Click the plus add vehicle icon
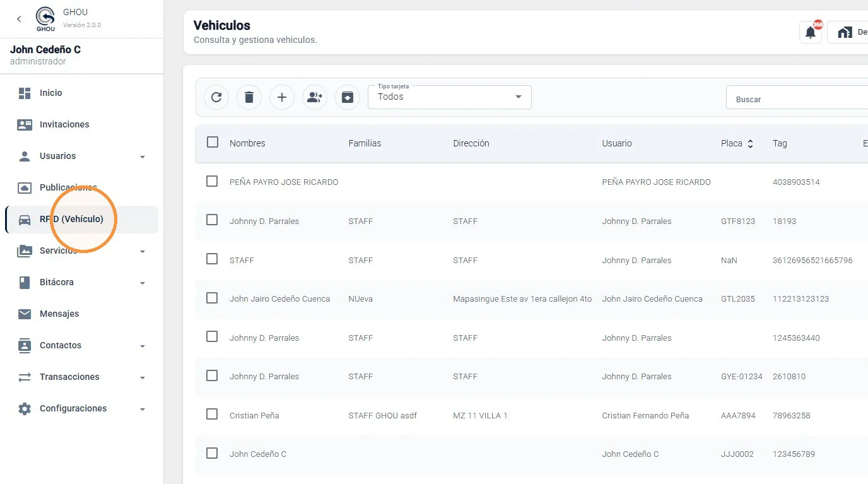 tap(282, 97)
